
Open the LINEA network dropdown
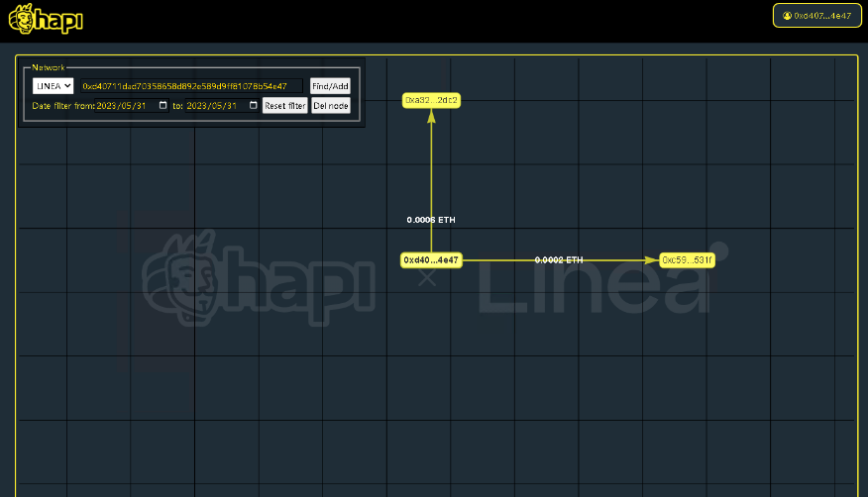coord(54,86)
